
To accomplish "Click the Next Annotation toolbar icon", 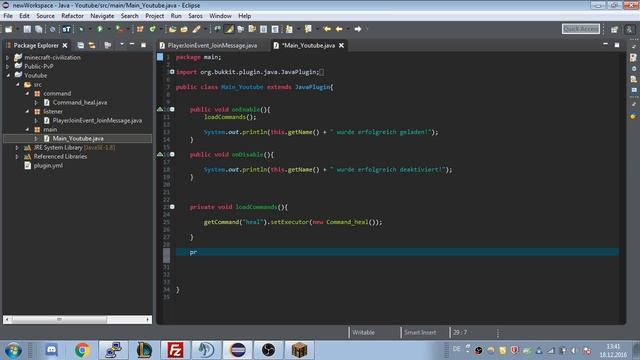I will [x=289, y=29].
